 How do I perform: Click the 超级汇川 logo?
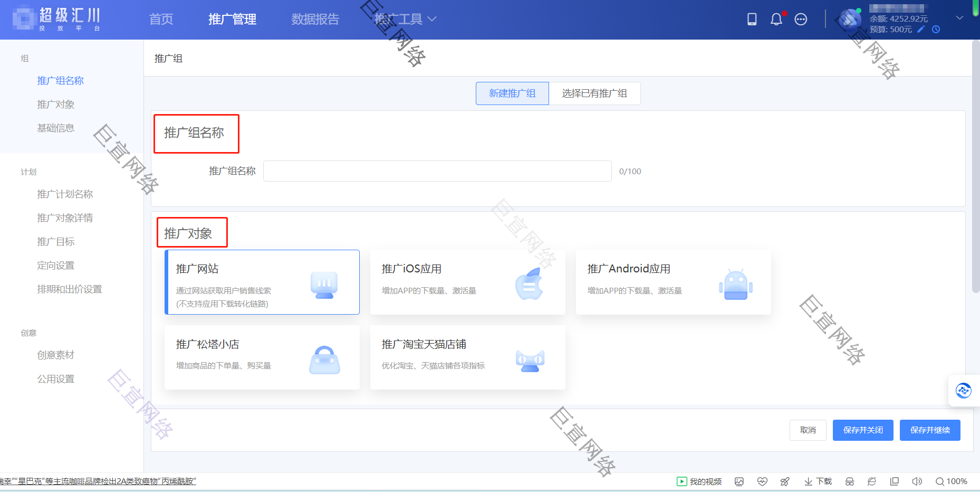coord(56,19)
